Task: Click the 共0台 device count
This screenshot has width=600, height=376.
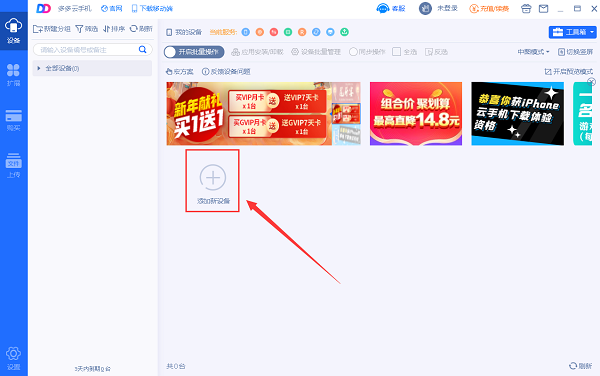Action: 176,366
